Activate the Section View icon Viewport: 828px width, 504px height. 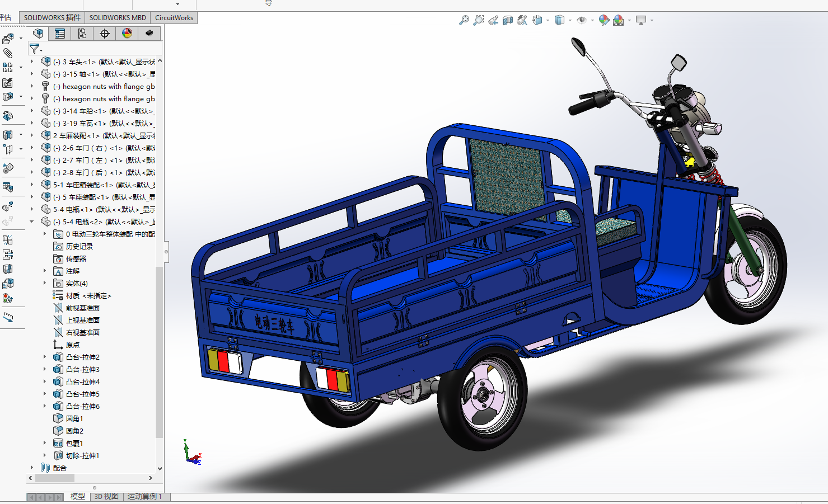click(x=508, y=20)
